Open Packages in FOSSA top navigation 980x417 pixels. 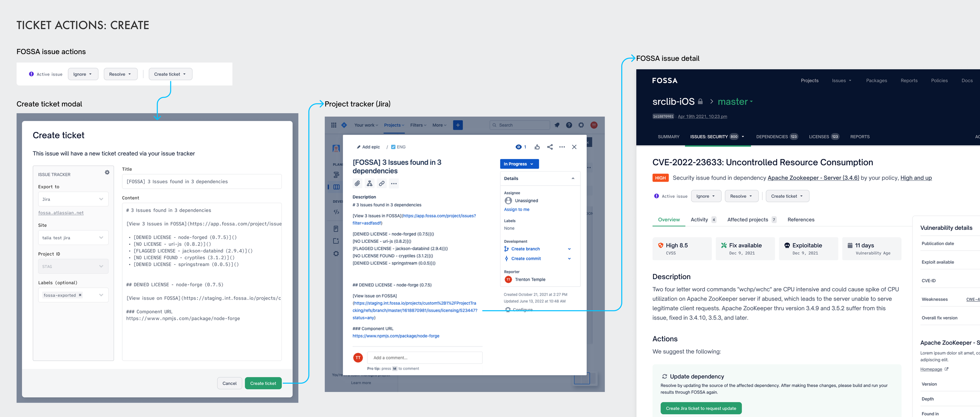click(x=876, y=81)
